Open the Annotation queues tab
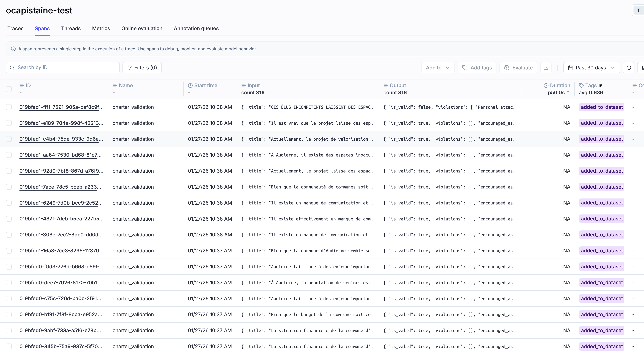 point(196,28)
